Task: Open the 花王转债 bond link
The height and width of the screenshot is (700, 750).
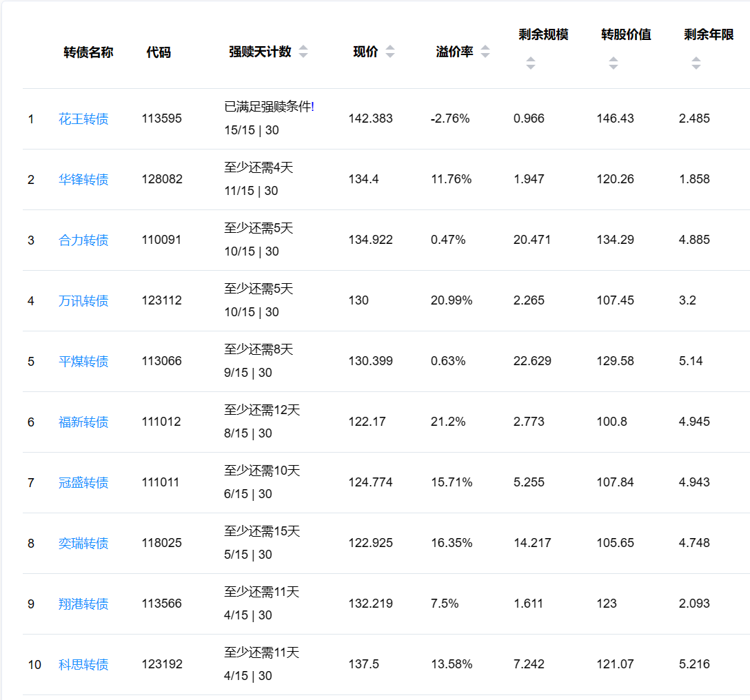Action: [x=83, y=119]
